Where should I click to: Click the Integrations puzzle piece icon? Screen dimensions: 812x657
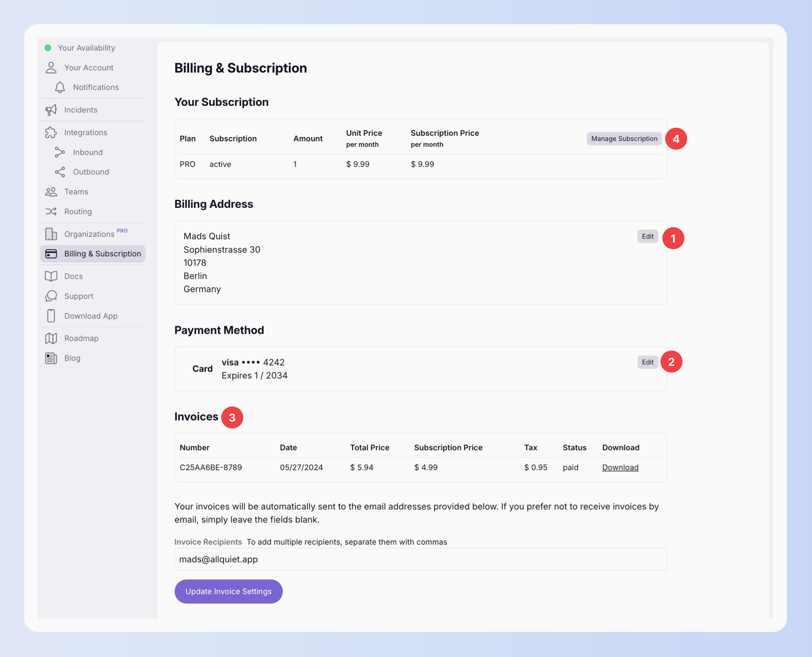click(x=51, y=132)
